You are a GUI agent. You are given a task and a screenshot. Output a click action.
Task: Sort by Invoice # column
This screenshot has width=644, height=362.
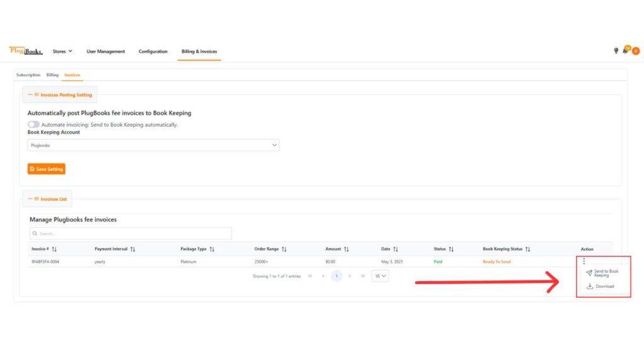[54, 250]
